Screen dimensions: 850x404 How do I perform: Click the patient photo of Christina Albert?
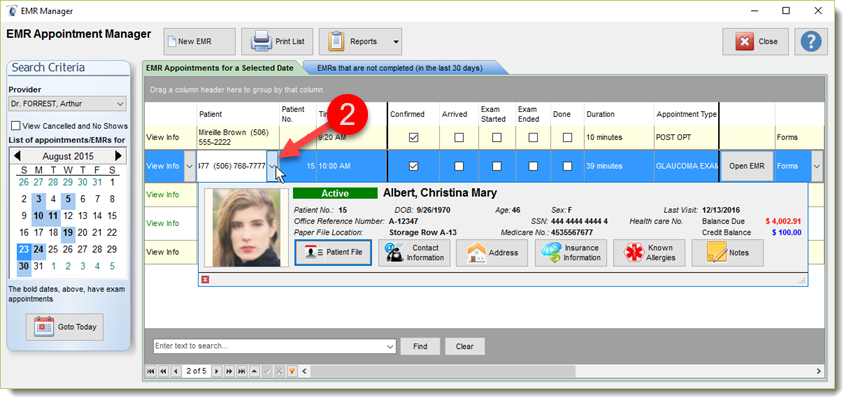point(247,228)
